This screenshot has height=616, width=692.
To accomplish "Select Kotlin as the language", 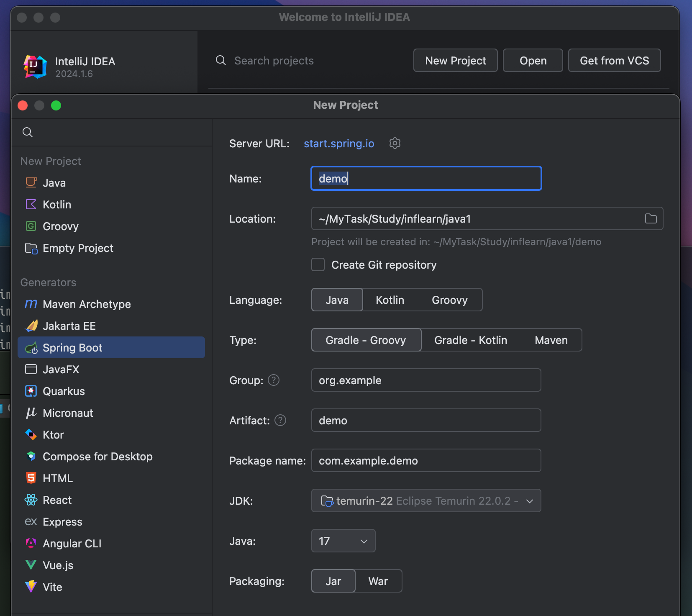I will pyautogui.click(x=390, y=300).
